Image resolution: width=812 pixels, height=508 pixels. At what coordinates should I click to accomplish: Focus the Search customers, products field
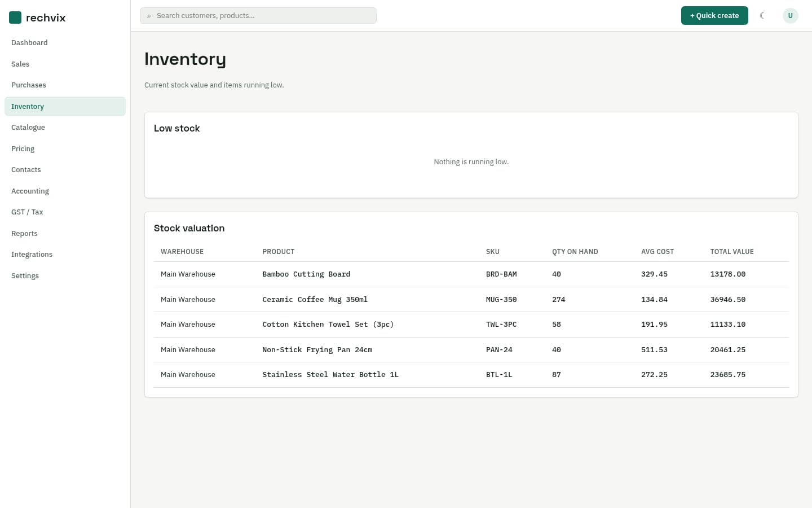coord(258,16)
